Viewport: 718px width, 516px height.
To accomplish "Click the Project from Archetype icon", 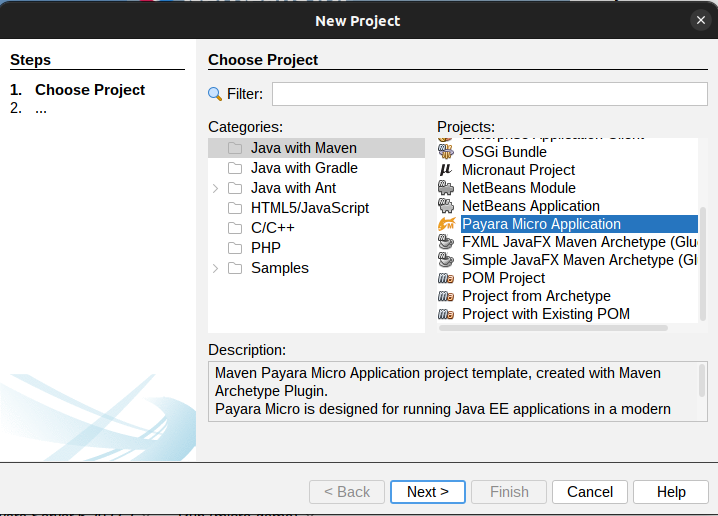I will pyautogui.click(x=446, y=296).
